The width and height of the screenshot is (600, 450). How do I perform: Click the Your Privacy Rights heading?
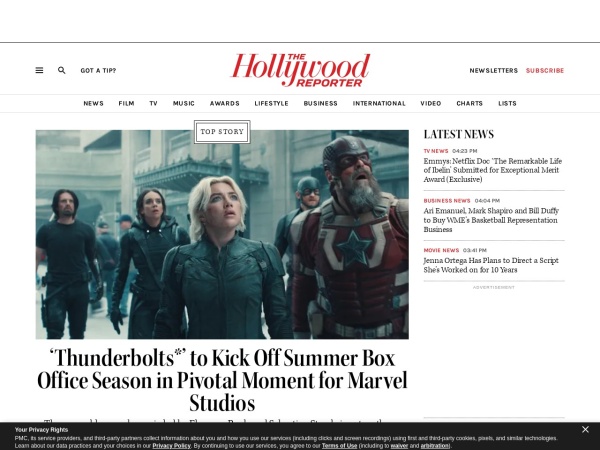[x=41, y=430]
